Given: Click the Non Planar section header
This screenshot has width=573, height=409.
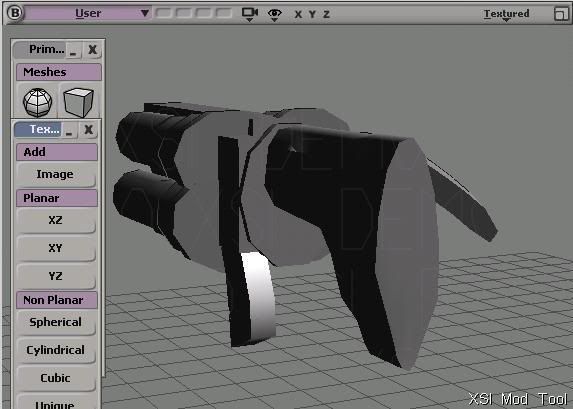Looking at the screenshot, I should pyautogui.click(x=57, y=300).
